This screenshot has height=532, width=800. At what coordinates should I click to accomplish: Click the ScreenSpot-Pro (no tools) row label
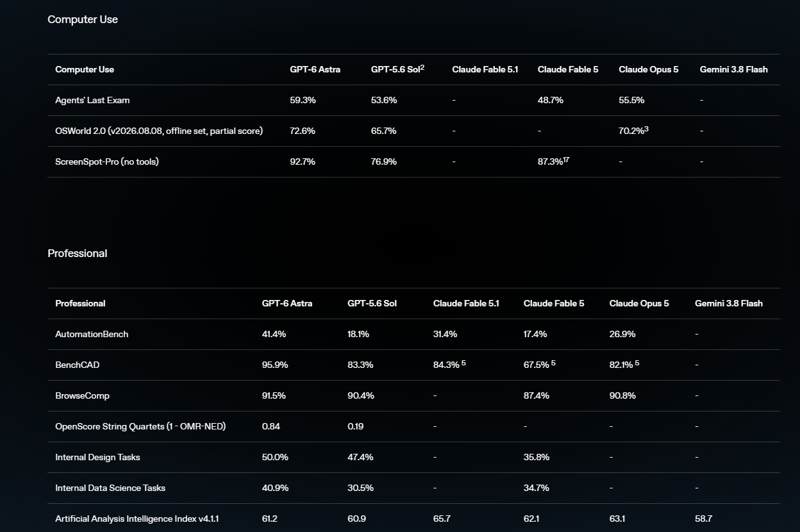107,162
